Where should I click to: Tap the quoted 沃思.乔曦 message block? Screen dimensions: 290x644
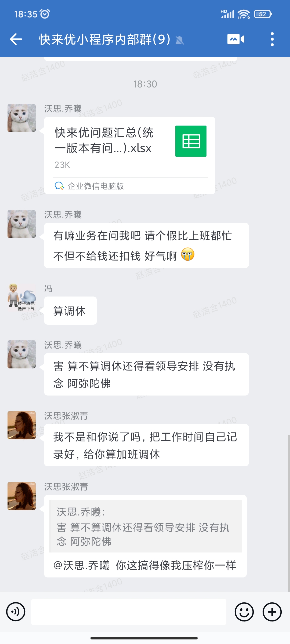point(145,526)
